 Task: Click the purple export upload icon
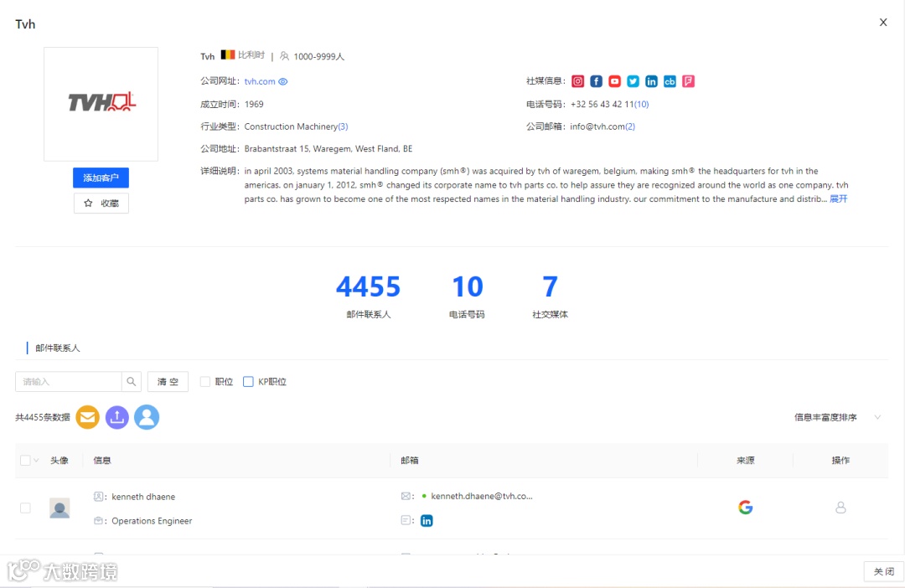pyautogui.click(x=117, y=416)
